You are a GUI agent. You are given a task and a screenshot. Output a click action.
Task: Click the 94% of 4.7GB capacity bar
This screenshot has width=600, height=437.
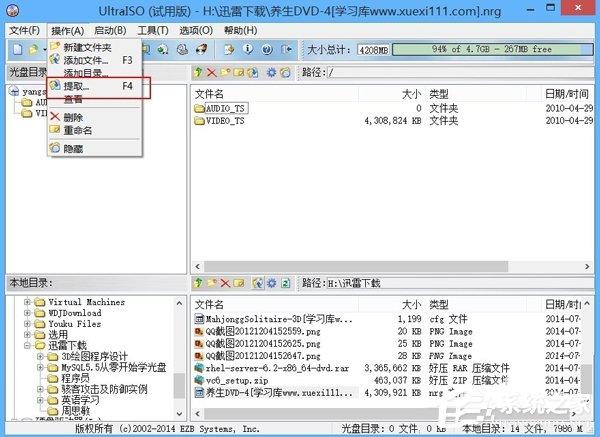493,49
